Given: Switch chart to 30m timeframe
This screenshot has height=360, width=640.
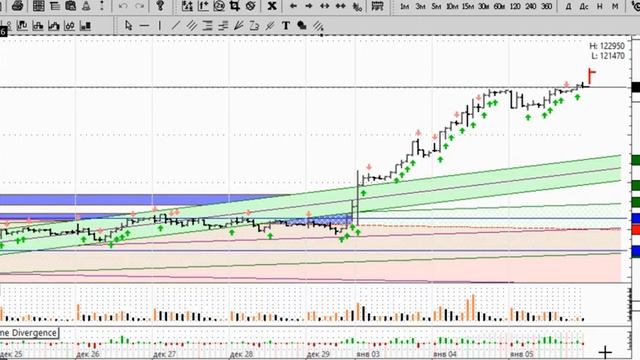Looking at the screenshot, I should pos(484,7).
